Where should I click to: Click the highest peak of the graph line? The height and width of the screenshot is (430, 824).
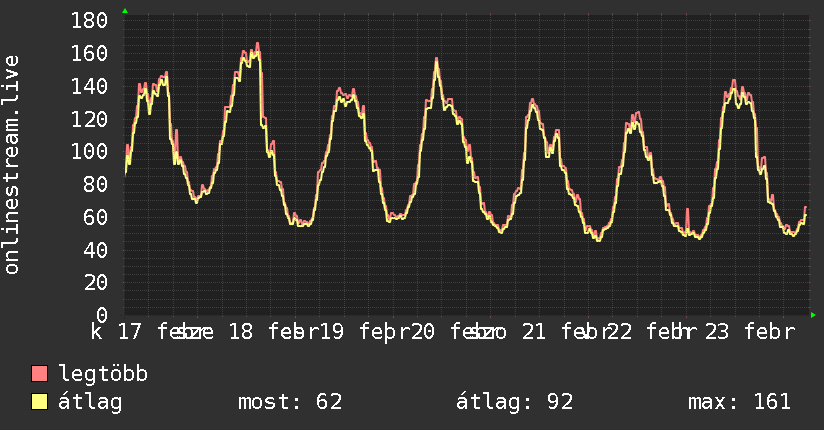point(257,44)
